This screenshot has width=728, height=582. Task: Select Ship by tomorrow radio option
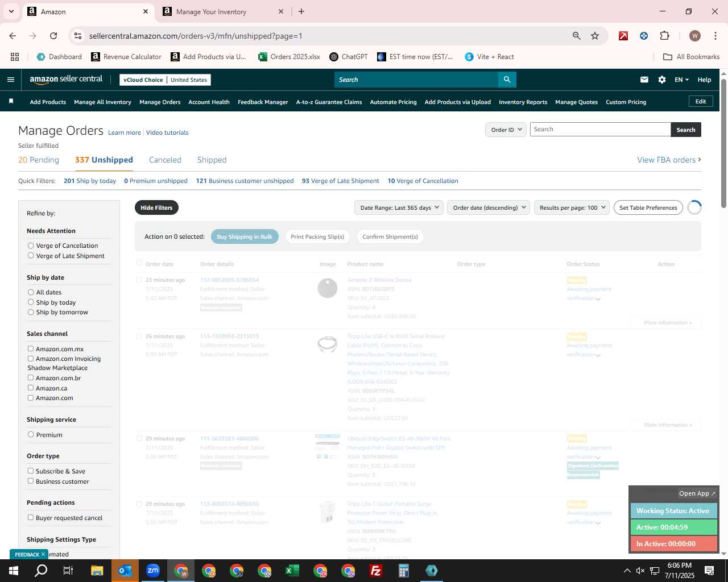31,312
